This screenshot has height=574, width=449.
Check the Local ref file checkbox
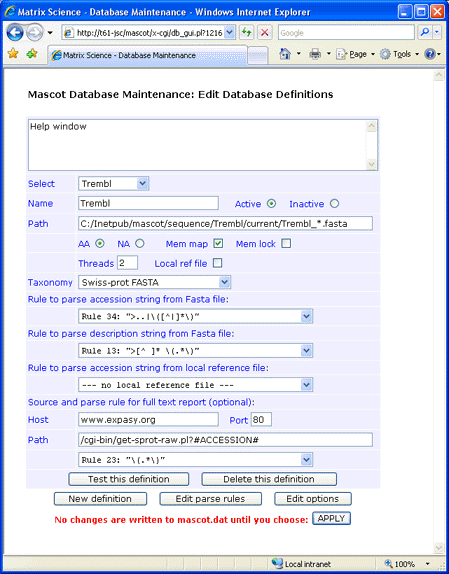217,263
